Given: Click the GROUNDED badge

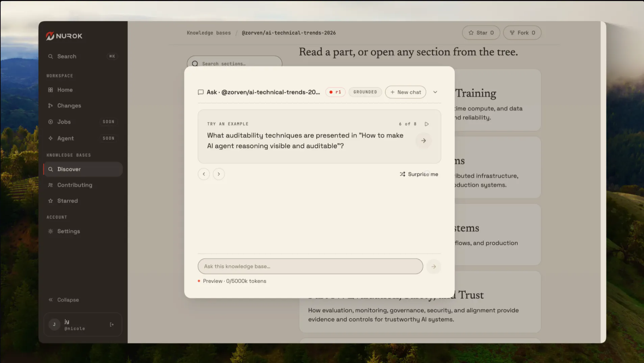Looking at the screenshot, I should click(x=365, y=92).
